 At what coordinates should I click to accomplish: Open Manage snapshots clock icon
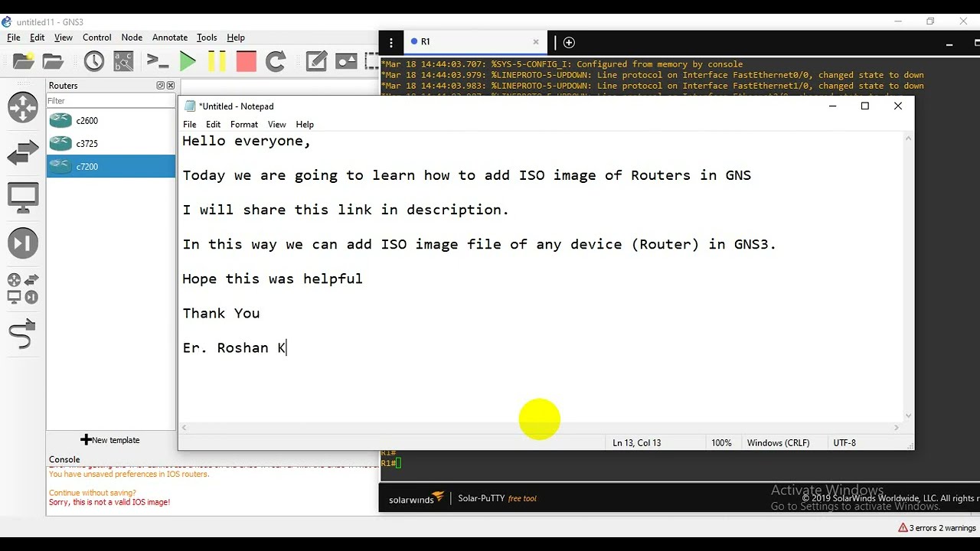click(x=94, y=61)
